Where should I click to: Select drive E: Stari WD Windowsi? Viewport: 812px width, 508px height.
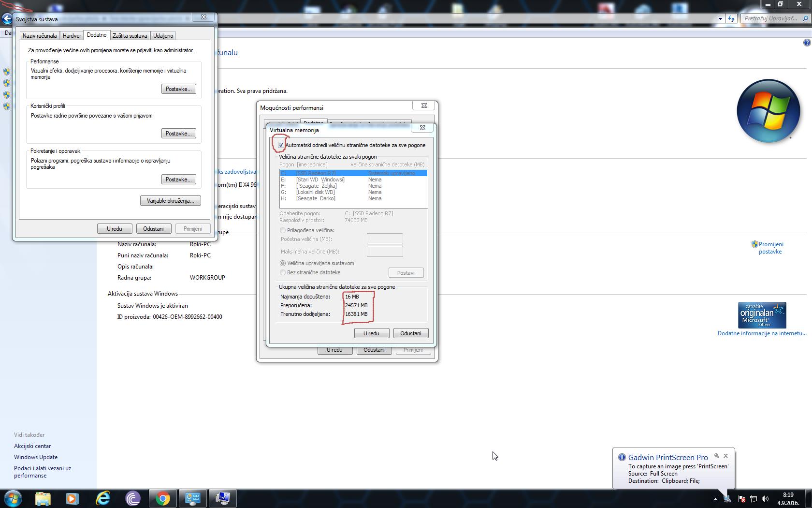point(320,179)
